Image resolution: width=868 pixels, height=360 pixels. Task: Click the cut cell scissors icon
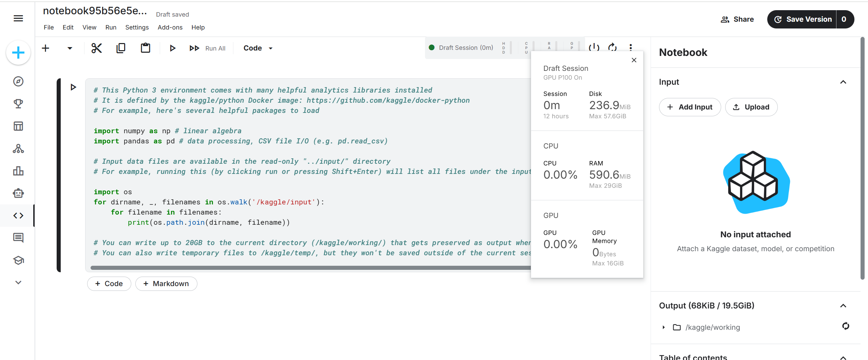tap(97, 48)
